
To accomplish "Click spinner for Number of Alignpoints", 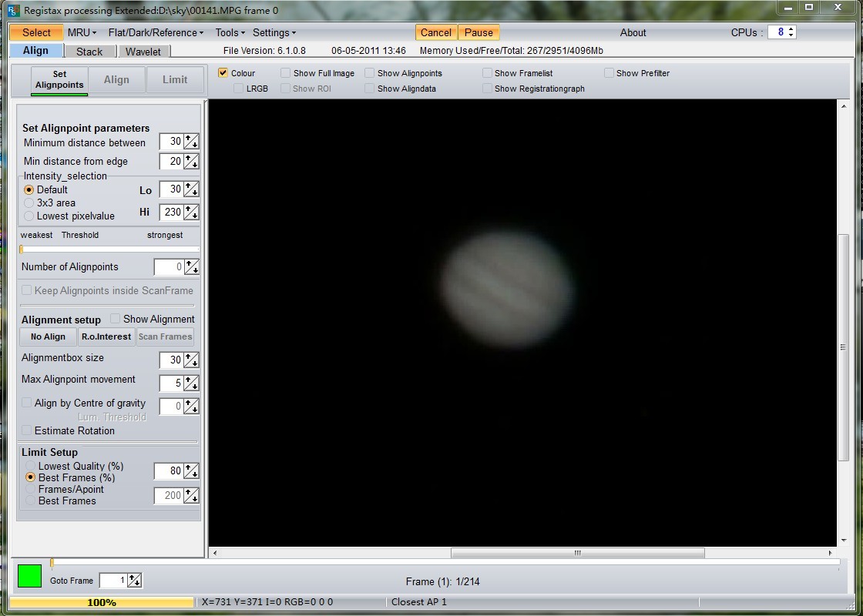I will point(191,266).
